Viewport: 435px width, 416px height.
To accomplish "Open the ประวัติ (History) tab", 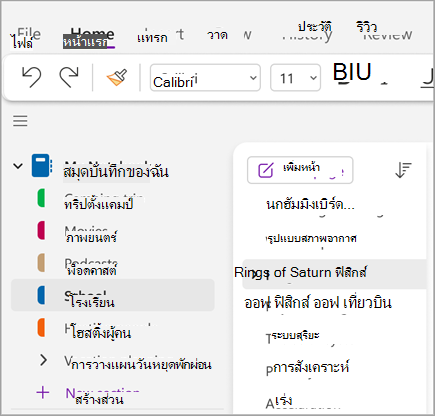I will point(315,27).
